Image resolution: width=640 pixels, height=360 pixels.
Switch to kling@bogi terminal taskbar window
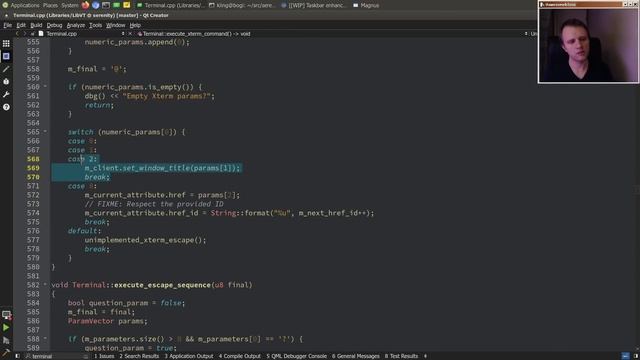pos(242,5)
